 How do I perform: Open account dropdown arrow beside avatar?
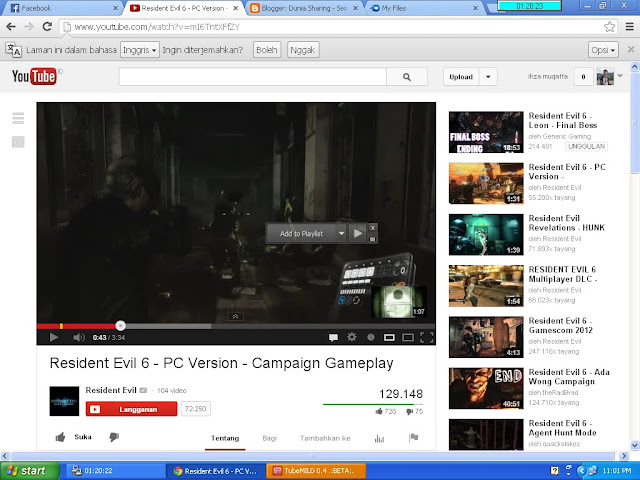coord(620,76)
